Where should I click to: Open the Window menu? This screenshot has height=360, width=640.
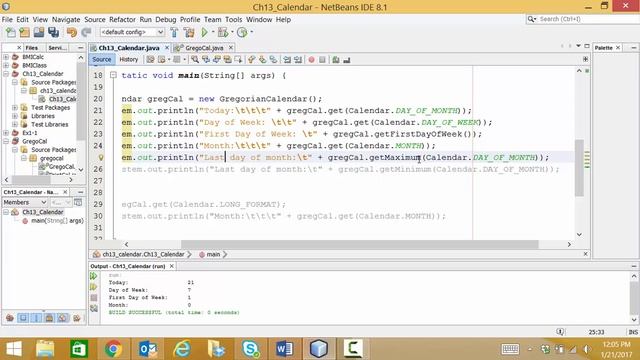259,20
